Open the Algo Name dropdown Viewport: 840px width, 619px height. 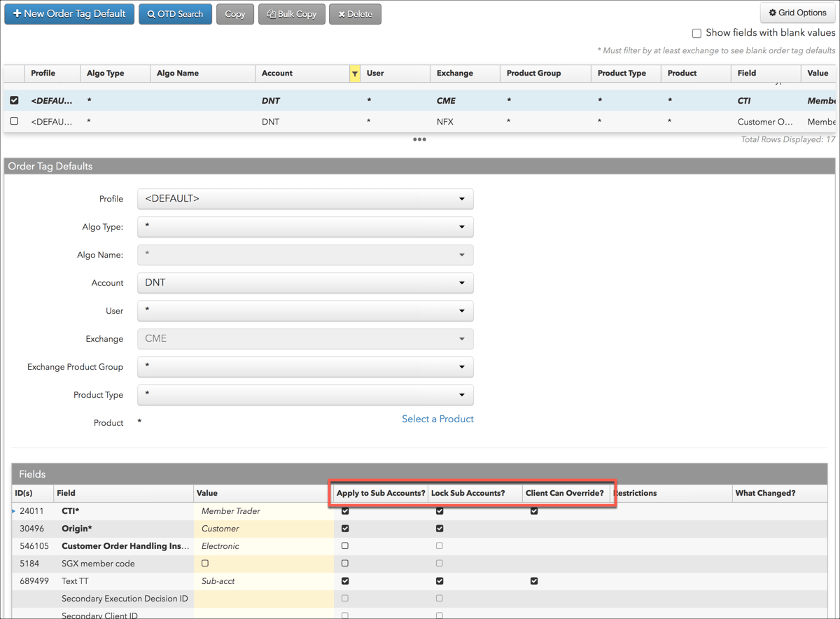pos(305,255)
